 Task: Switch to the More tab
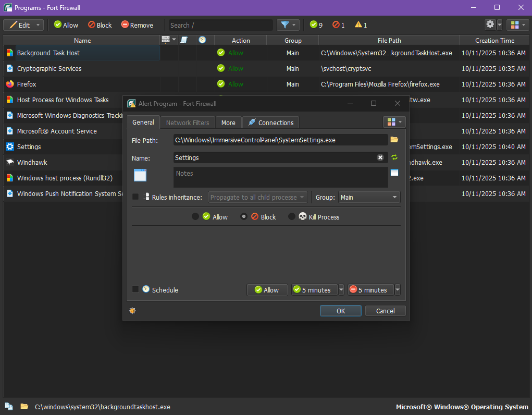tap(228, 123)
